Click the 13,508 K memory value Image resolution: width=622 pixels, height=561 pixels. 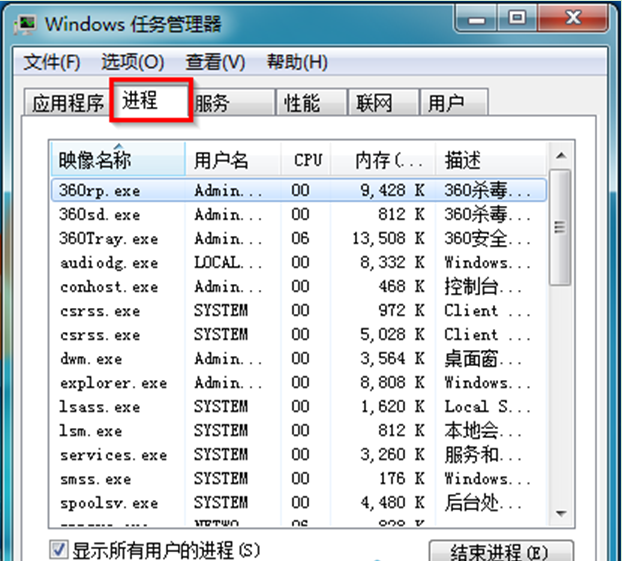click(x=389, y=238)
